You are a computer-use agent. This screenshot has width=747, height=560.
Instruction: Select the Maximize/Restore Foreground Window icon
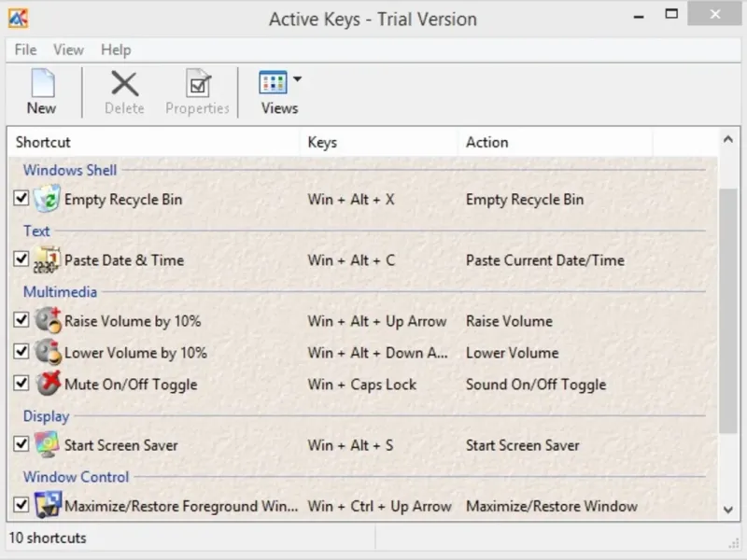[x=48, y=505]
